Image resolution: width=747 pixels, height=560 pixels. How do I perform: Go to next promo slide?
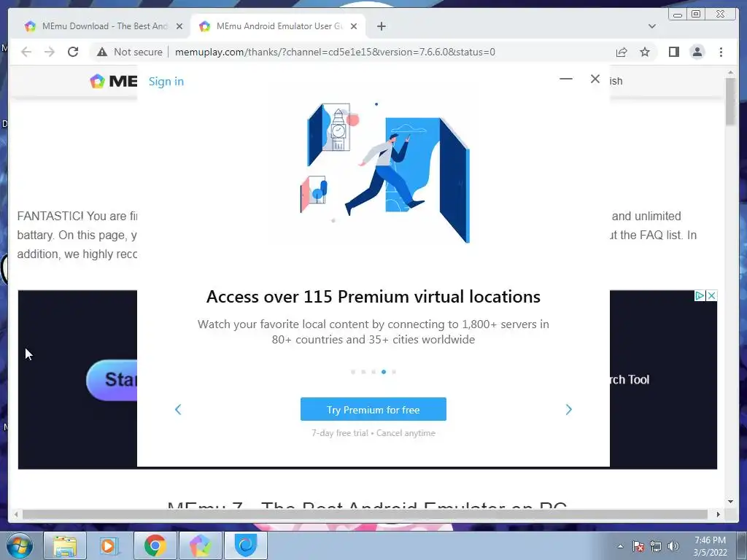(568, 410)
